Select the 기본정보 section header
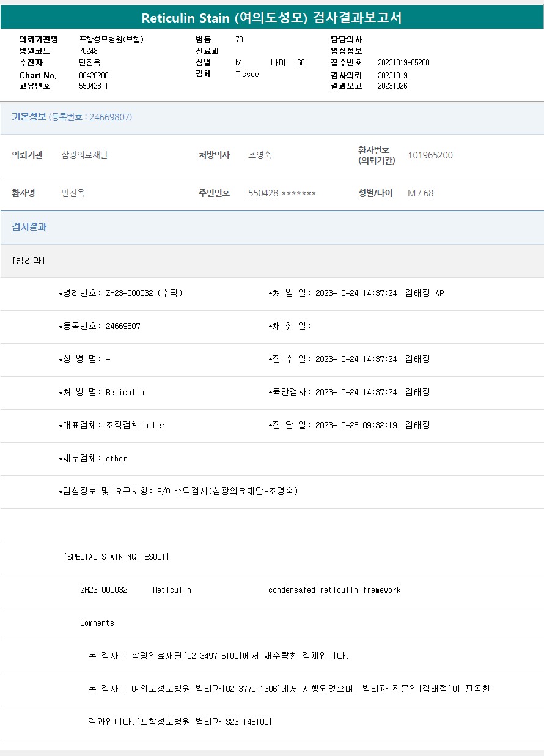 (x=29, y=117)
